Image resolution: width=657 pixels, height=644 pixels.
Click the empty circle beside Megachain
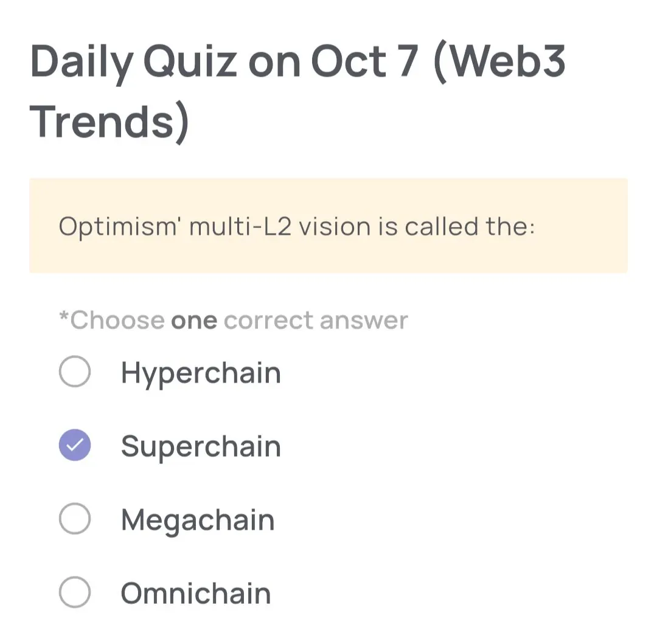coord(74,519)
